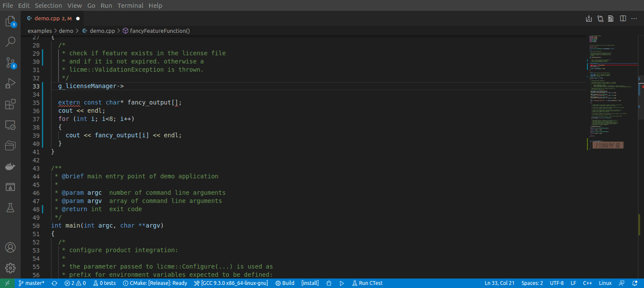Open the feedback icon in status bar
Screen dimensions: 644x288
(622, 283)
